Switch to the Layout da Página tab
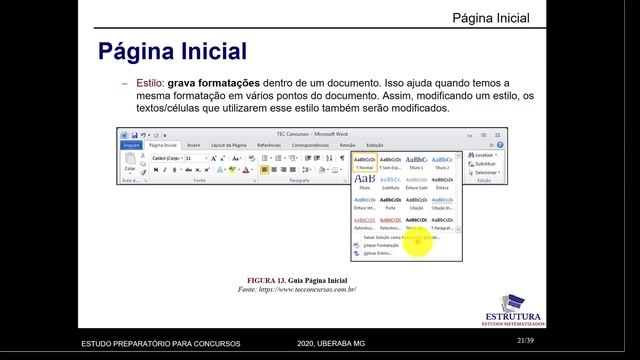640x360 pixels. point(229,145)
